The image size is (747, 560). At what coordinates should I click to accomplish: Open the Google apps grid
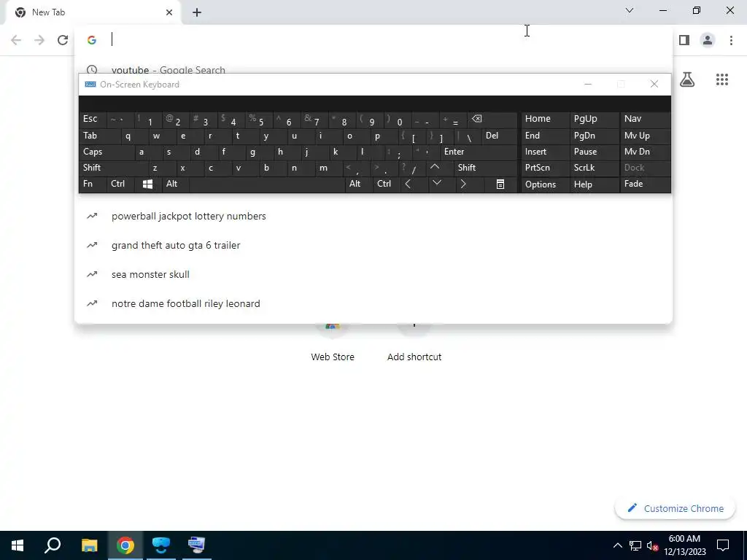pos(722,79)
